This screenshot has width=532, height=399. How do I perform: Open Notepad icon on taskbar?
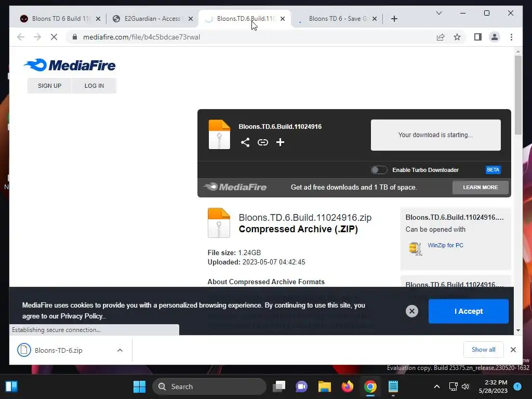point(393,387)
